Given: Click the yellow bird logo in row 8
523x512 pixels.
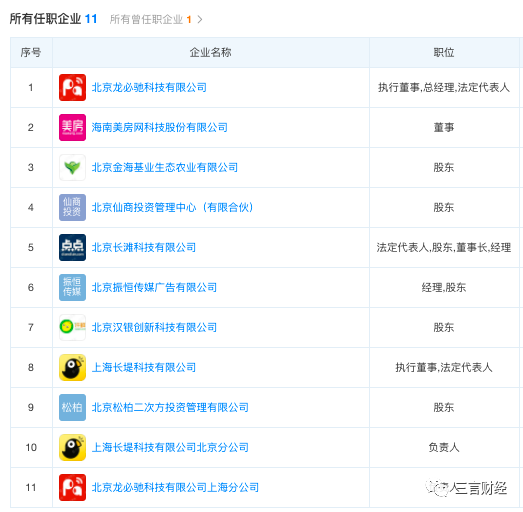Looking at the screenshot, I should pyautogui.click(x=72, y=367).
